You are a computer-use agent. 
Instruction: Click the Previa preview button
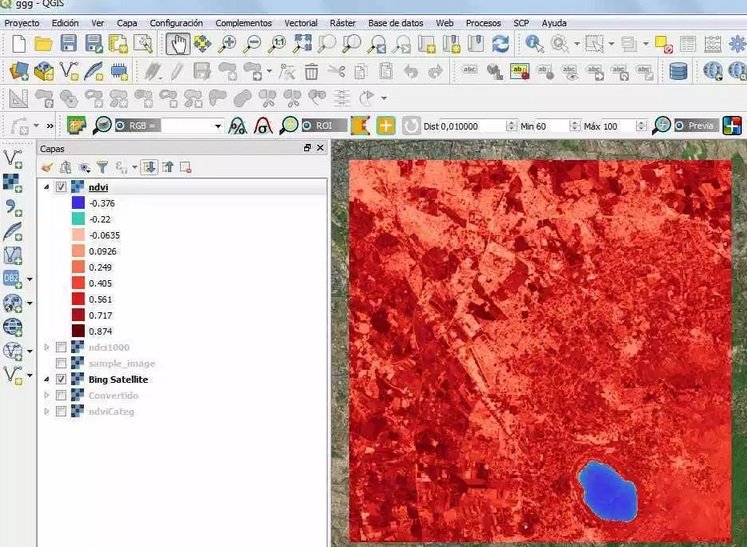click(x=699, y=126)
